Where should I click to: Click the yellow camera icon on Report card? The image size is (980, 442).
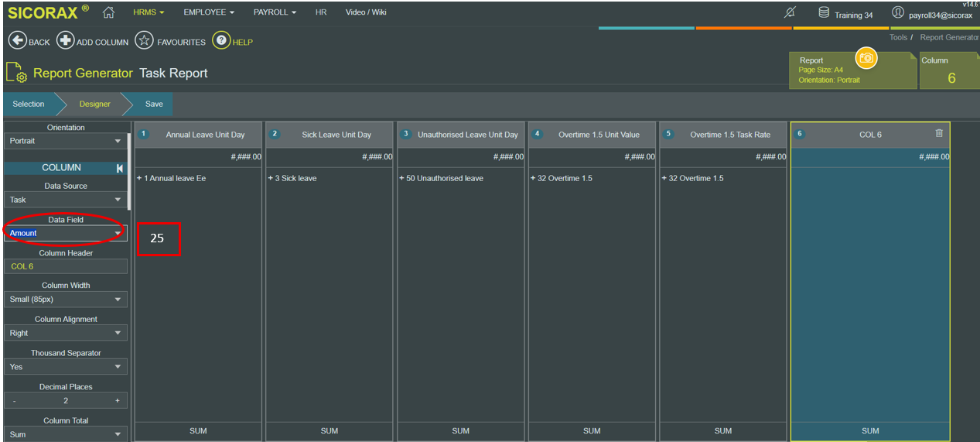pos(866,58)
